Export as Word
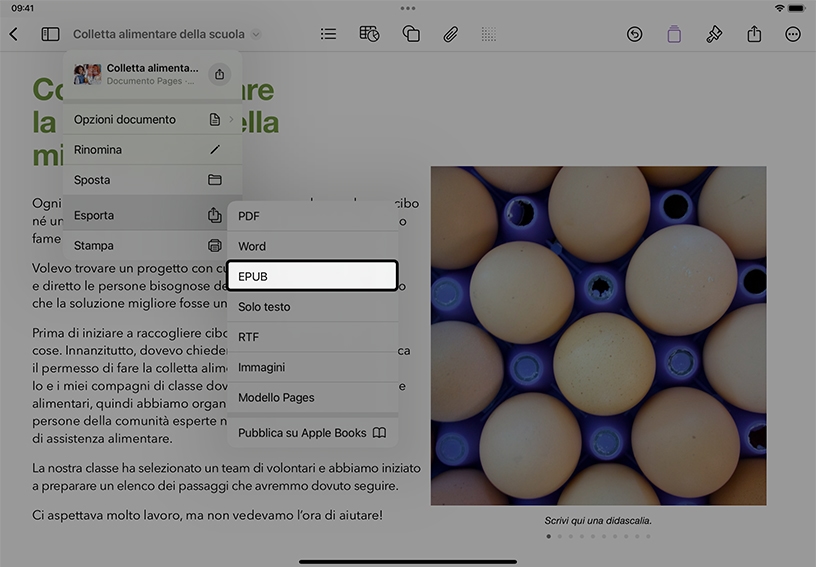This screenshot has width=816, height=567. click(313, 247)
